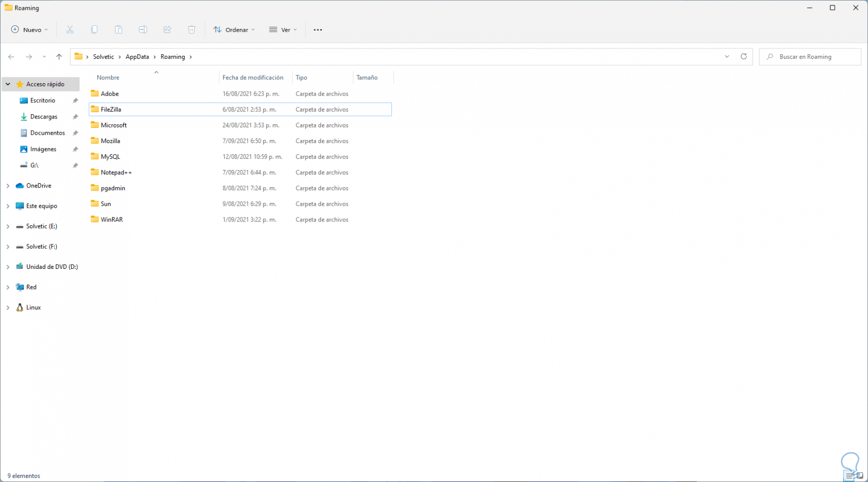Click the Paste clipboard icon
Image resolution: width=868 pixels, height=482 pixels.
(x=118, y=30)
